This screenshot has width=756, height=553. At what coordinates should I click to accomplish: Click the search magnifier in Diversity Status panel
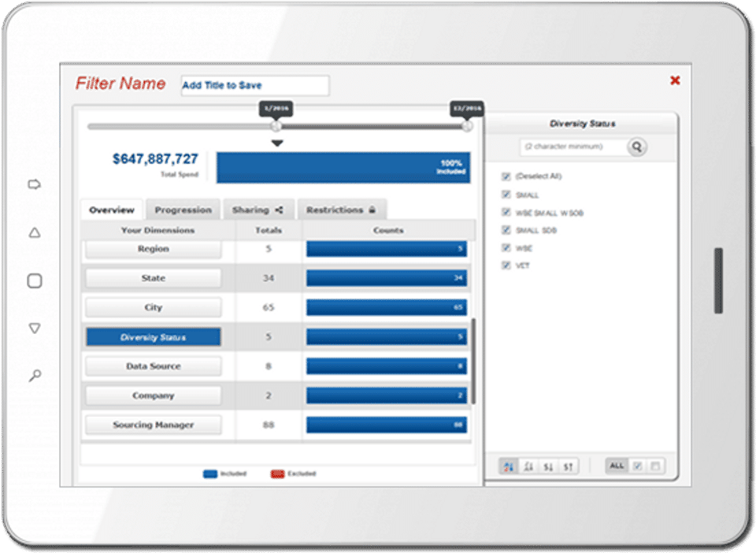coord(637,147)
